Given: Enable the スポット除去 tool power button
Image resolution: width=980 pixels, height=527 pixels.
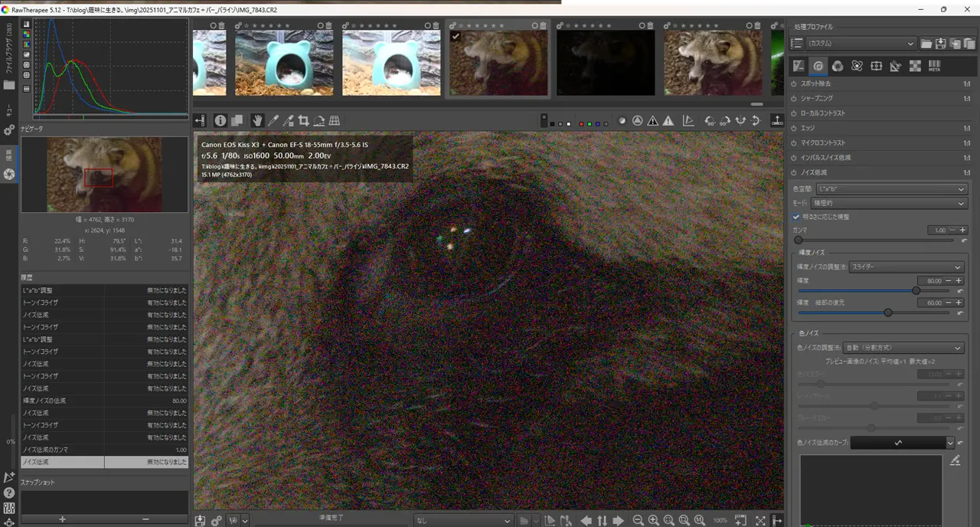Looking at the screenshot, I should [x=795, y=83].
